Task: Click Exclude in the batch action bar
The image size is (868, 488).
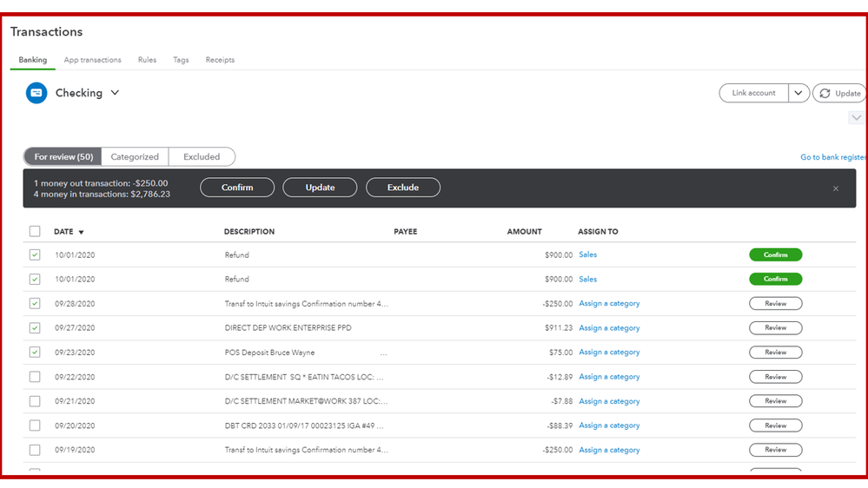Action: [403, 188]
